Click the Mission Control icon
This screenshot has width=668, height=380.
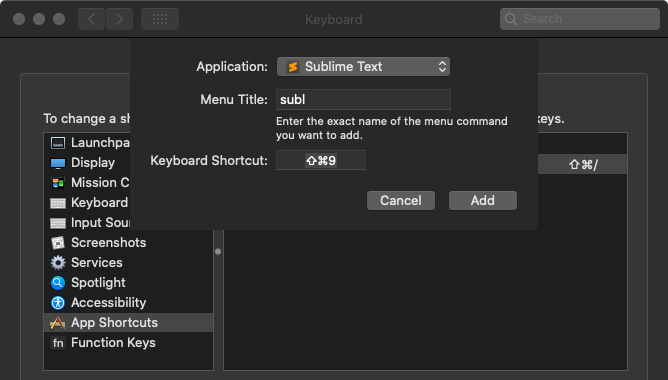coord(58,183)
